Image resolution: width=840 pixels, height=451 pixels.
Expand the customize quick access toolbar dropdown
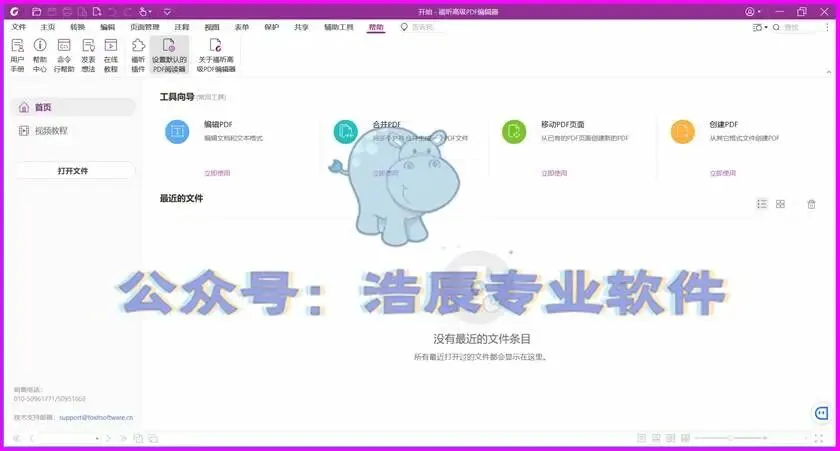coord(167,11)
